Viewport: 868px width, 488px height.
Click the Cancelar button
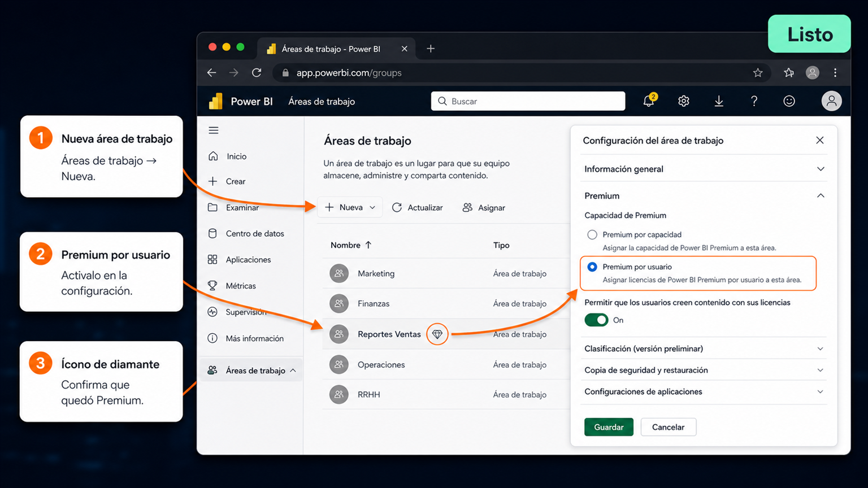click(x=668, y=427)
